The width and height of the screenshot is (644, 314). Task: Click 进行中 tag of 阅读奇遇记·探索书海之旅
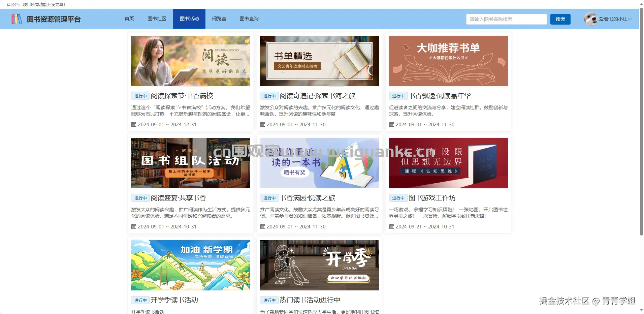(x=269, y=96)
